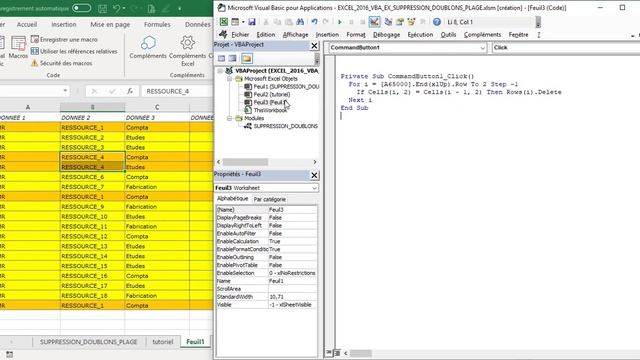Screen dimensions: 640x360
Task: Click Enregistrer une macro in Excel ribbon
Action: [64, 39]
